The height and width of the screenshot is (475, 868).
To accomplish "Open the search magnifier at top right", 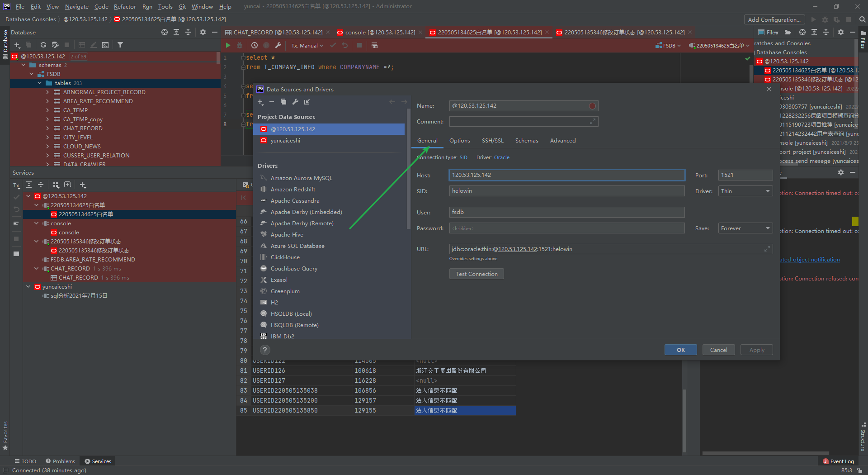I will click(862, 19).
